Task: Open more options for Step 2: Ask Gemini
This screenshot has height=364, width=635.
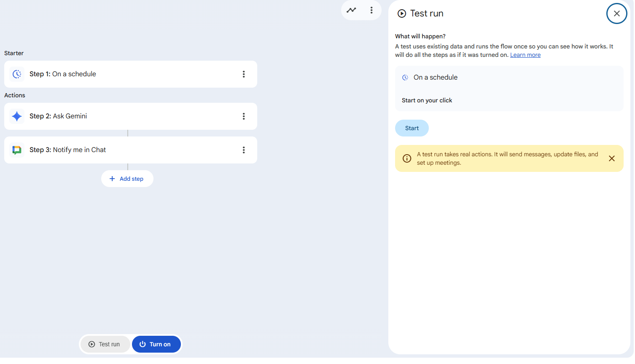Action: click(x=244, y=116)
